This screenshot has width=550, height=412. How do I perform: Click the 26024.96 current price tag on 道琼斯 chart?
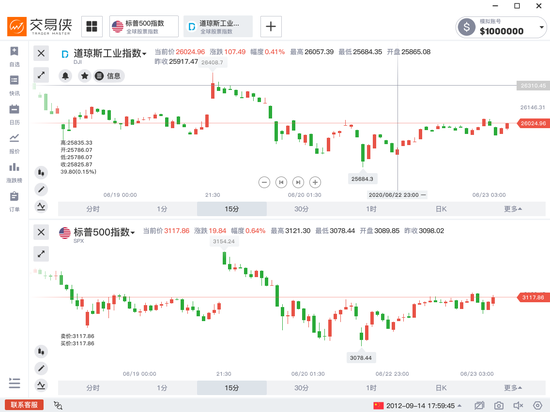533,123
